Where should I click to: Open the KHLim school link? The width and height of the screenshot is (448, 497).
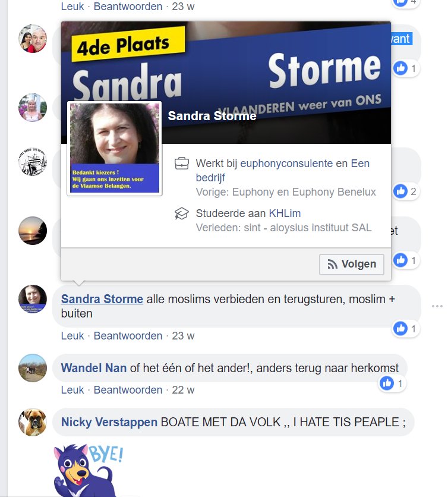(x=285, y=213)
